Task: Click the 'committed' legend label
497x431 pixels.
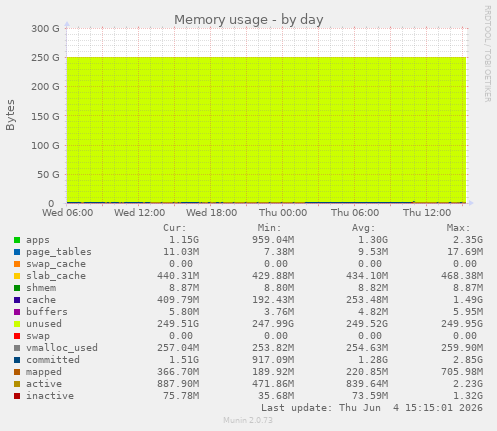Action: click(53, 360)
